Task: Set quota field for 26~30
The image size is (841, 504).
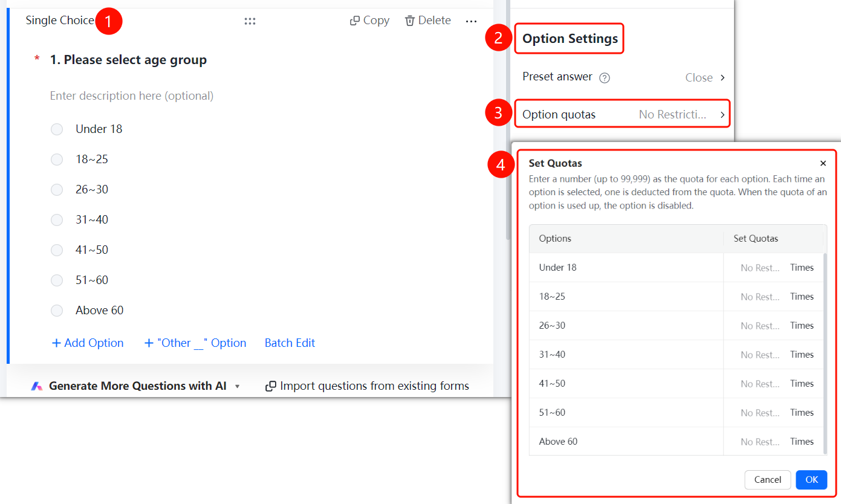Action: (x=760, y=326)
